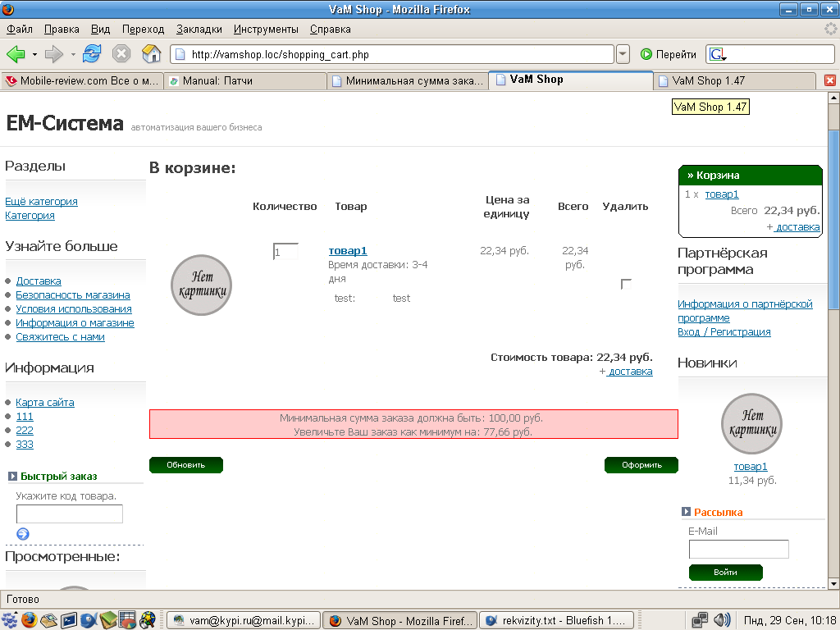
Task: Tick the Удалить checkbox for товар1
Action: [x=626, y=284]
